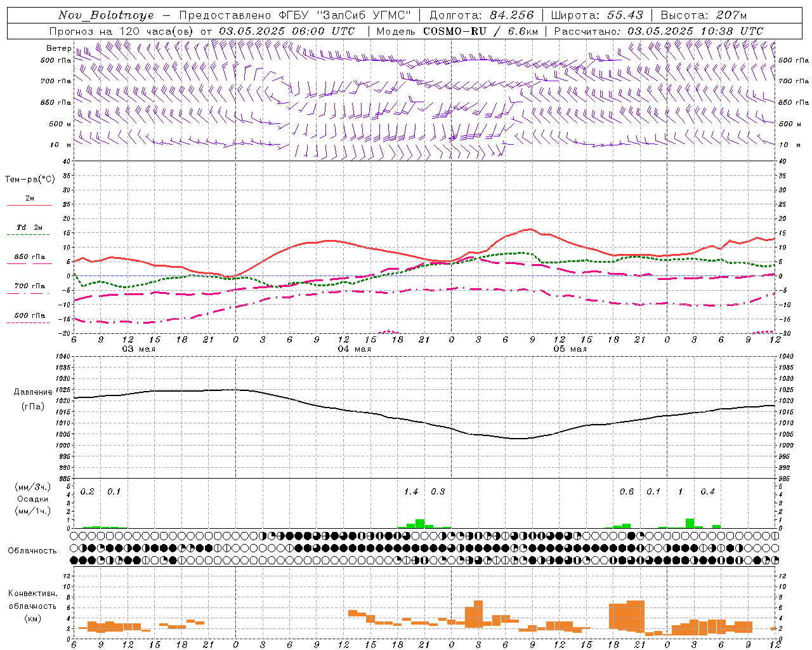Click the Рассчитано: 03.05.2025 10:38 UTC text
This screenshot has width=812, height=650.
[x=658, y=31]
